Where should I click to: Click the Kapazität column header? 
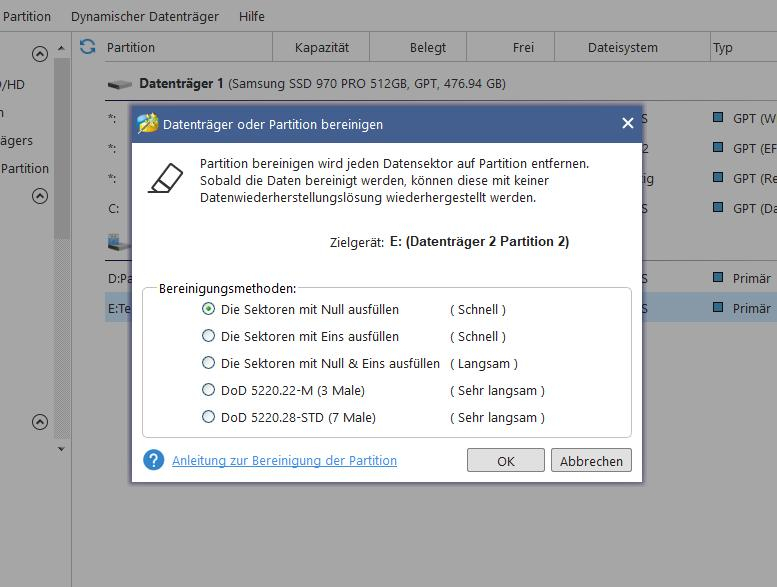tap(322, 47)
